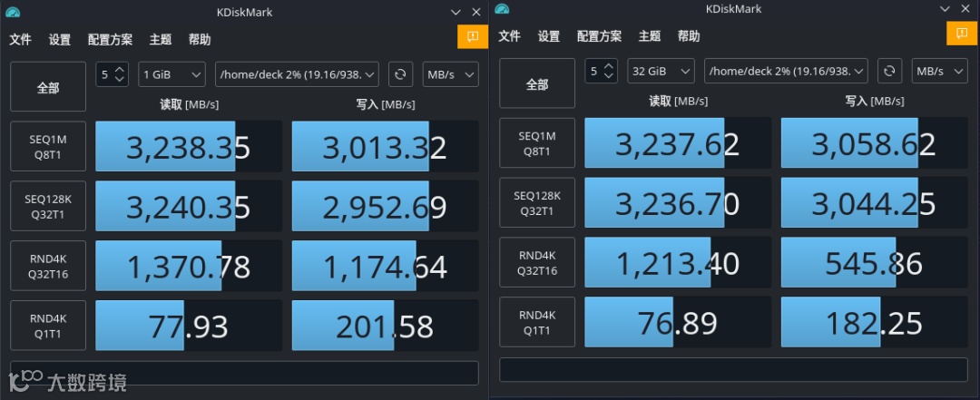Click write result 201.58 in left window
The width and height of the screenshot is (980, 400).
point(385,326)
